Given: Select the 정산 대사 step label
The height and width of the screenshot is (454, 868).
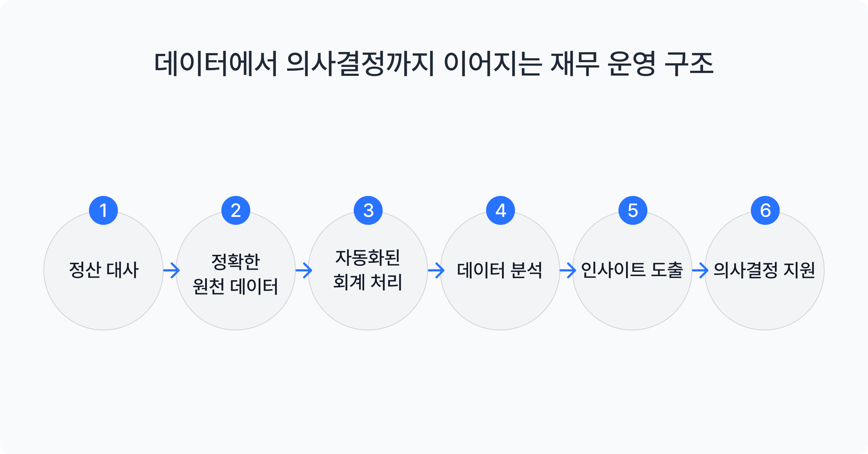Looking at the screenshot, I should (x=104, y=270).
